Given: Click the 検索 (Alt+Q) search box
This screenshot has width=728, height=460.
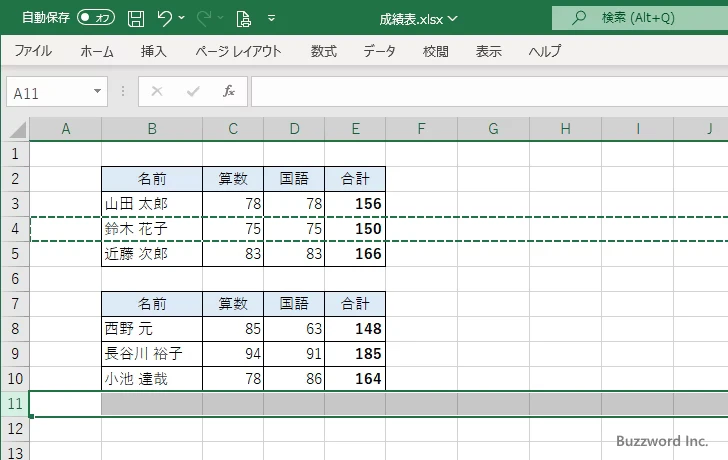Looking at the screenshot, I should point(640,18).
